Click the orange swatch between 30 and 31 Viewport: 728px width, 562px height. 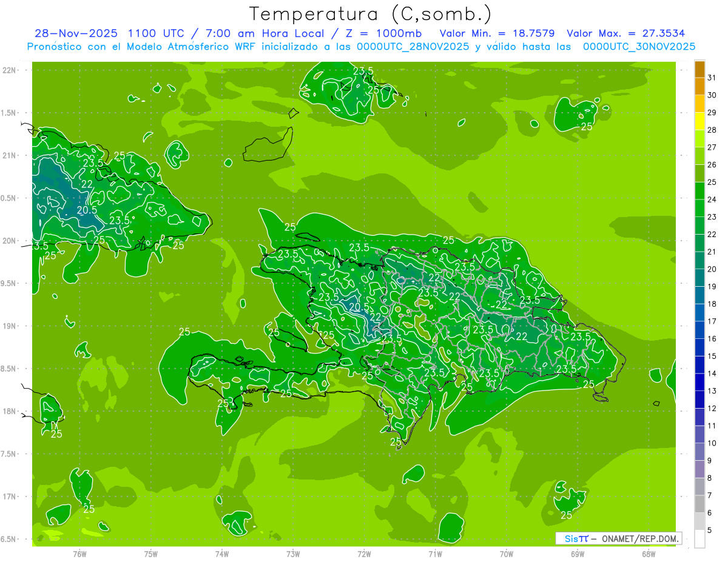coord(699,87)
